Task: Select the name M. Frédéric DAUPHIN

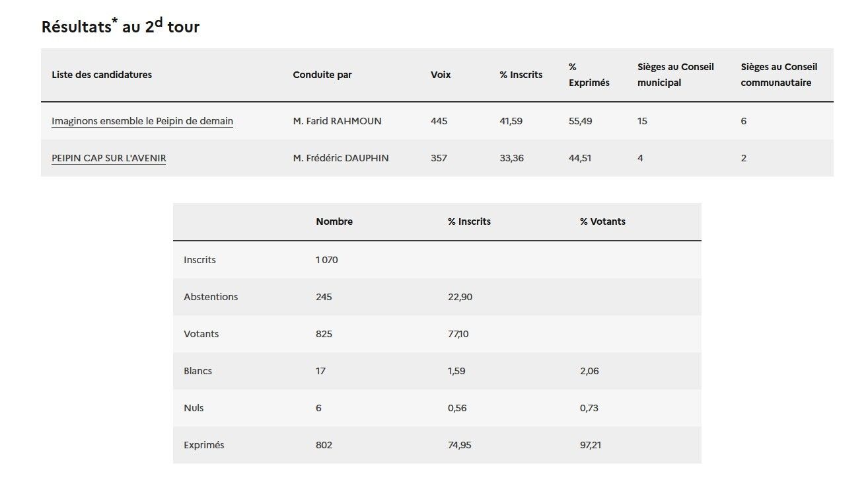Action: 340,158
